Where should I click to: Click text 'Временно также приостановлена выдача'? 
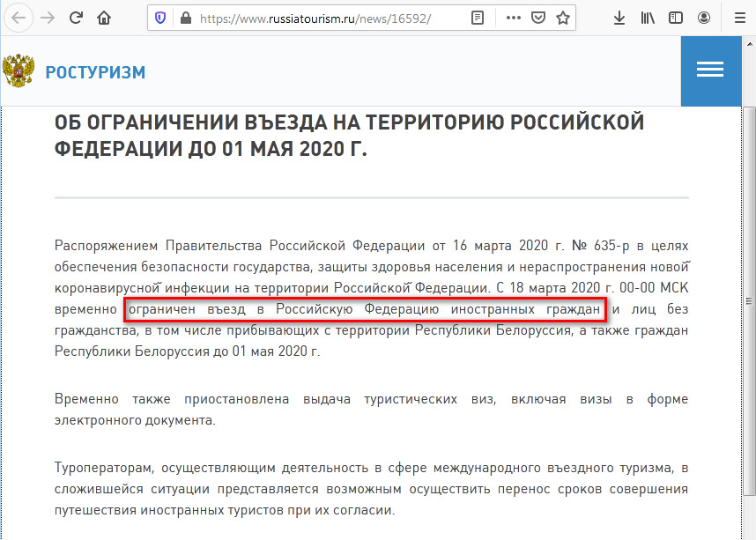(x=203, y=399)
